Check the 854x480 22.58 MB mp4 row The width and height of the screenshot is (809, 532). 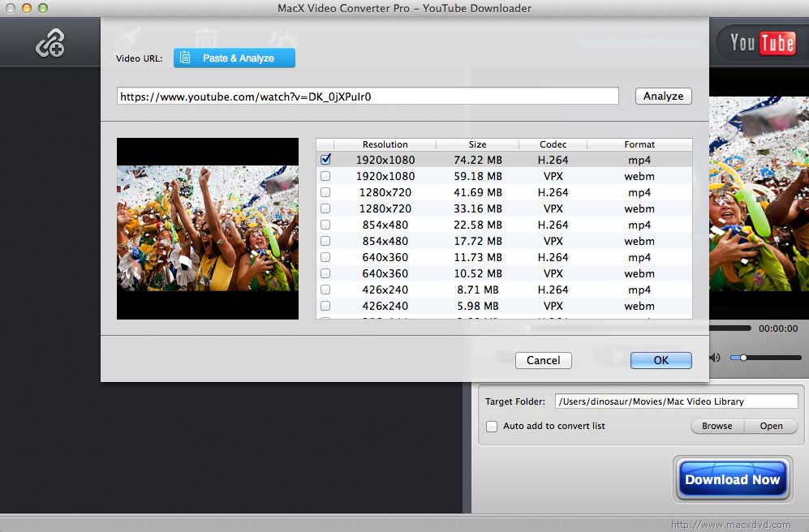click(x=325, y=225)
